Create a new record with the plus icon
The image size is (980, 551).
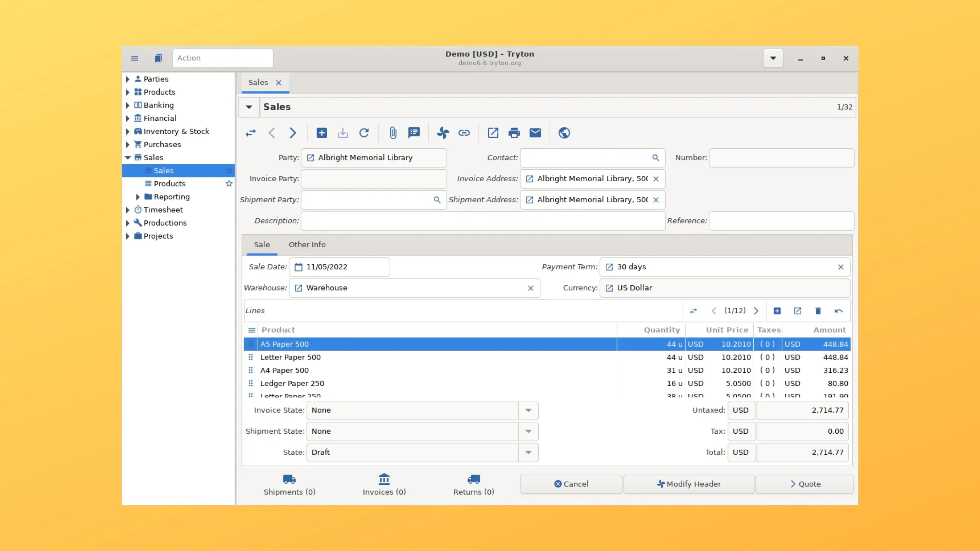(x=321, y=133)
